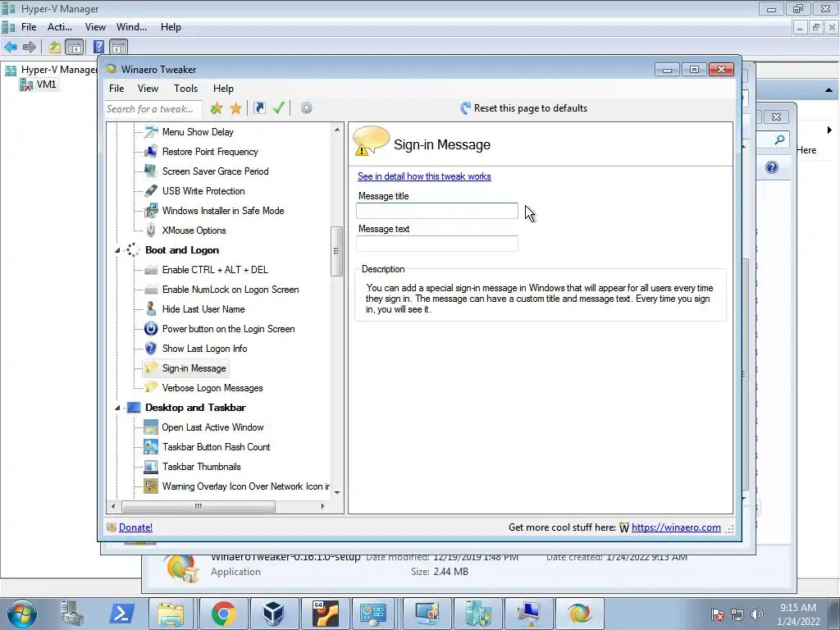The height and width of the screenshot is (630, 840).
Task: Select Sign-in Message tree item
Action: 194,368
